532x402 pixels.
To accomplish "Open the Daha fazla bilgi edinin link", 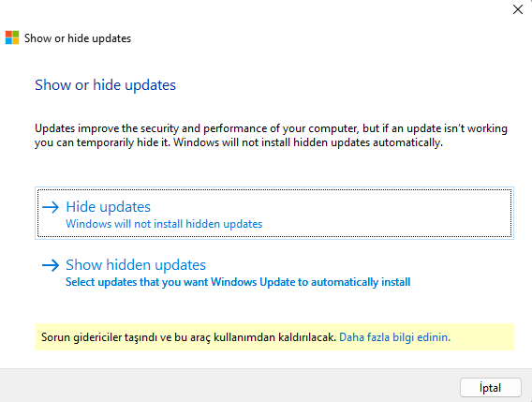I will (x=394, y=337).
